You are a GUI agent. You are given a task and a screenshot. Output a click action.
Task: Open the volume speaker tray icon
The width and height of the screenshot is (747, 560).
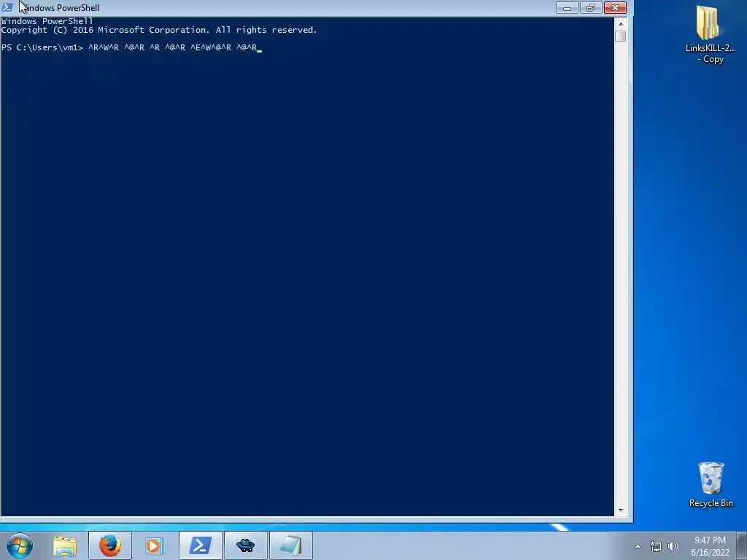[x=673, y=546]
